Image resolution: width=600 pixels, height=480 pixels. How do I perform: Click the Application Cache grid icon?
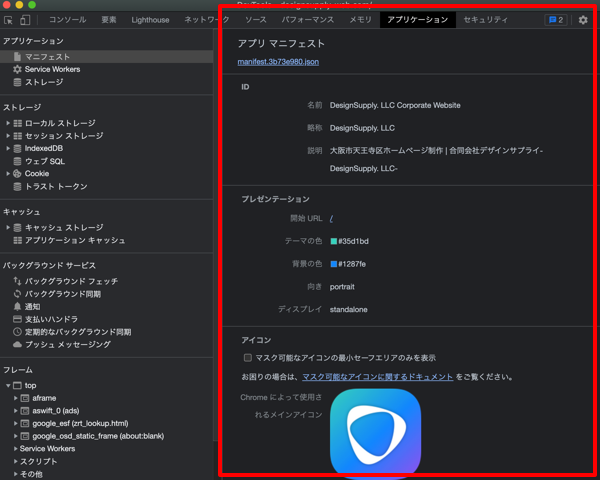point(18,240)
